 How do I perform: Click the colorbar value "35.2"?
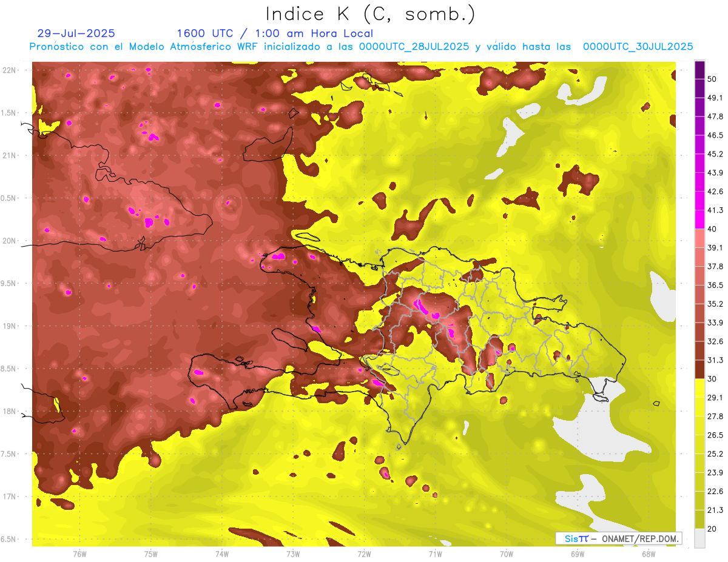tap(715, 304)
